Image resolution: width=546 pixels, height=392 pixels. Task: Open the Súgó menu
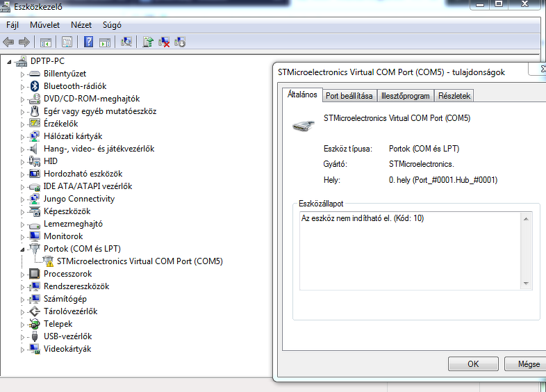(x=112, y=25)
